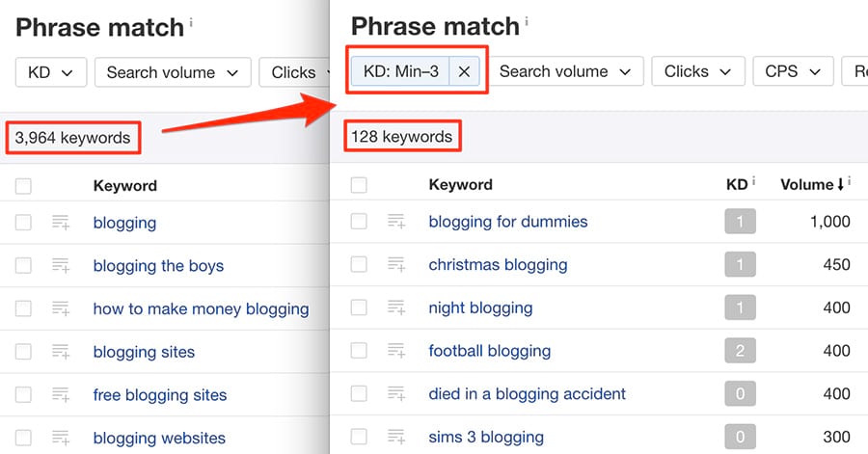Open 'died in a blogging accident' link
This screenshot has height=454, width=868.
[x=527, y=394]
